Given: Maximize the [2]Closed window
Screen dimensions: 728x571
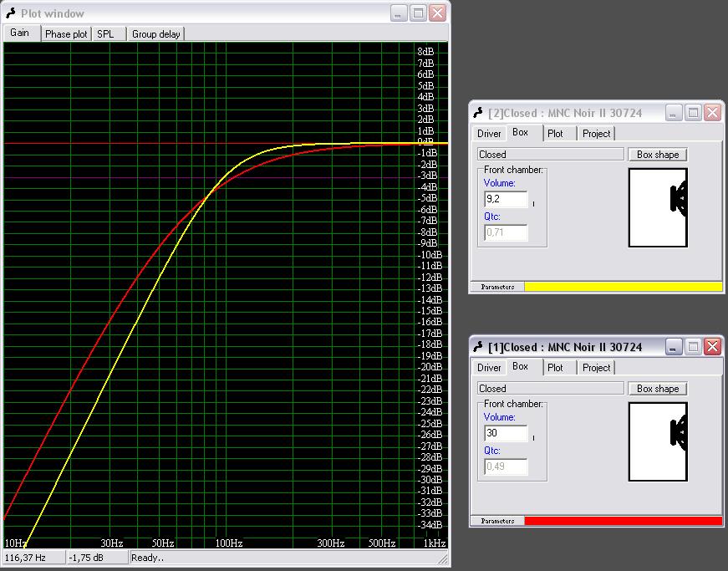Looking at the screenshot, I should click(693, 113).
